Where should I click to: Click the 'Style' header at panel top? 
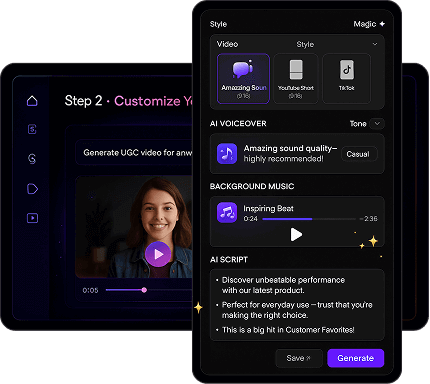(x=218, y=24)
